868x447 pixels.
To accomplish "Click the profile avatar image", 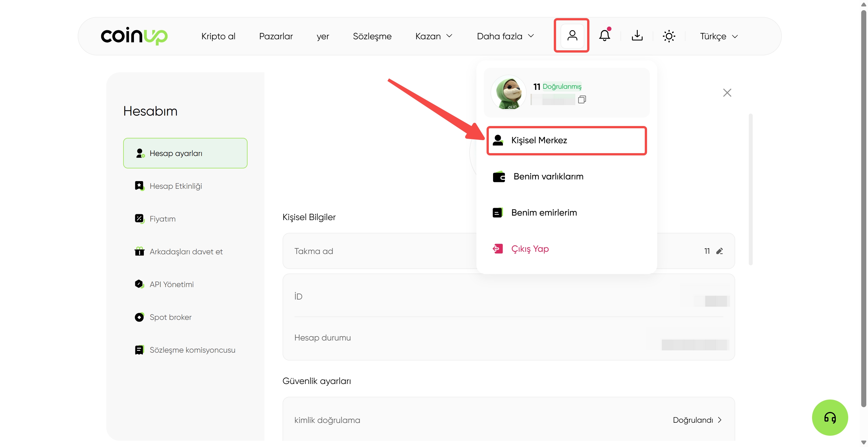I will tap(509, 92).
